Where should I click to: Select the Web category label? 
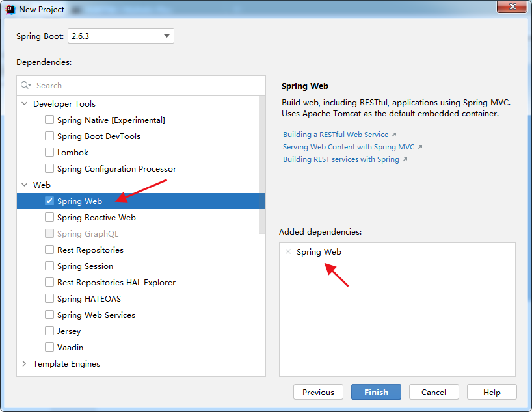42,185
